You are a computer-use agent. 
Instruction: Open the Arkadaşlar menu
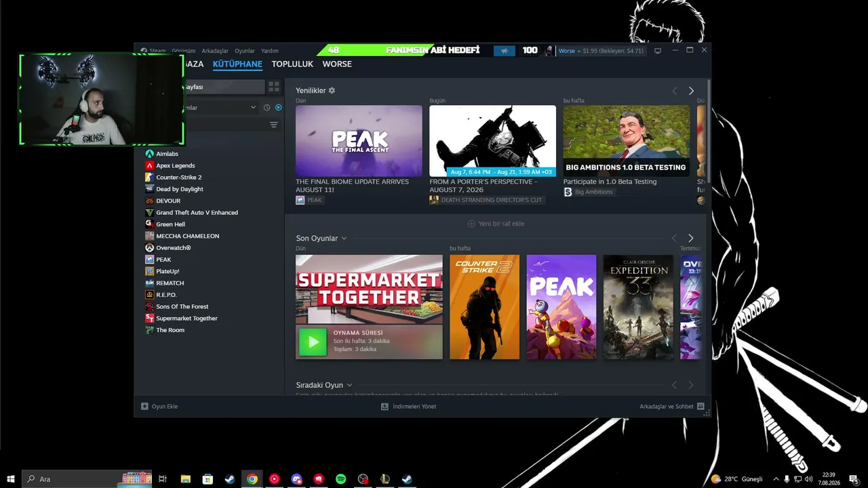215,51
